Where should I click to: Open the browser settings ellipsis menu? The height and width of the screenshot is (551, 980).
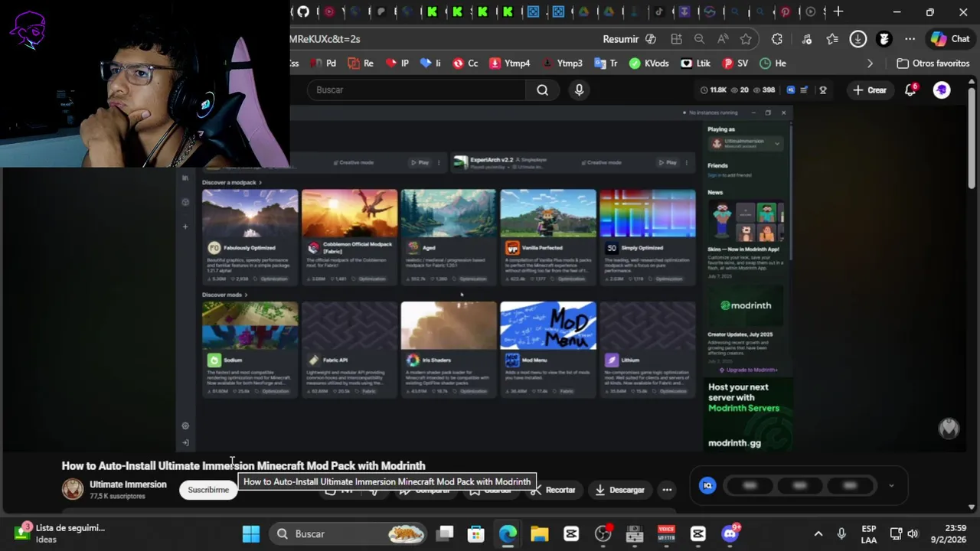(x=910, y=39)
